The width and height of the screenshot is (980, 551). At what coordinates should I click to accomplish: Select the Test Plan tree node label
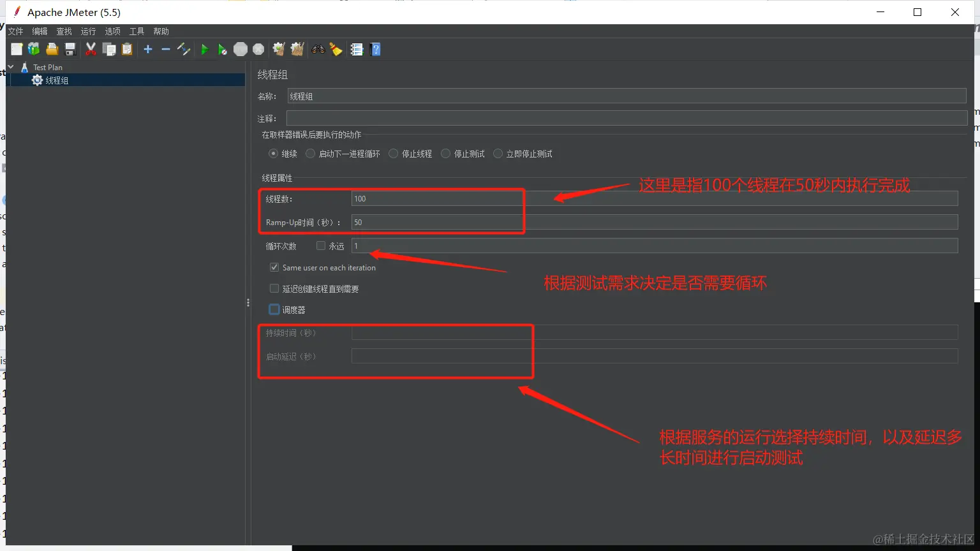(48, 67)
